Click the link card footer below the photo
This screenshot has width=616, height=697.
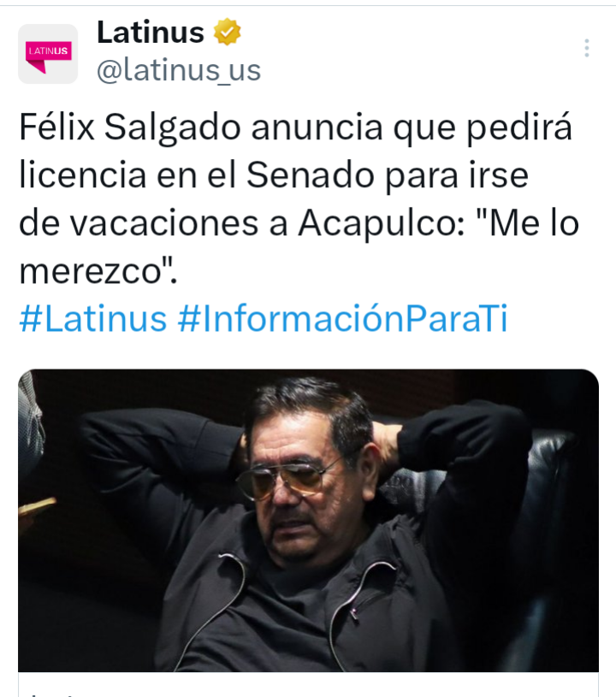308,684
